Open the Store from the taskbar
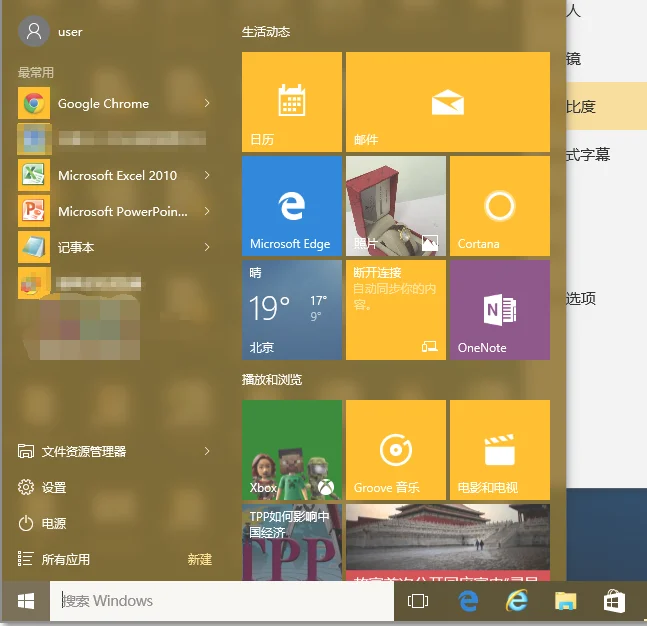Screen dimensions: 647x626 coord(614,601)
